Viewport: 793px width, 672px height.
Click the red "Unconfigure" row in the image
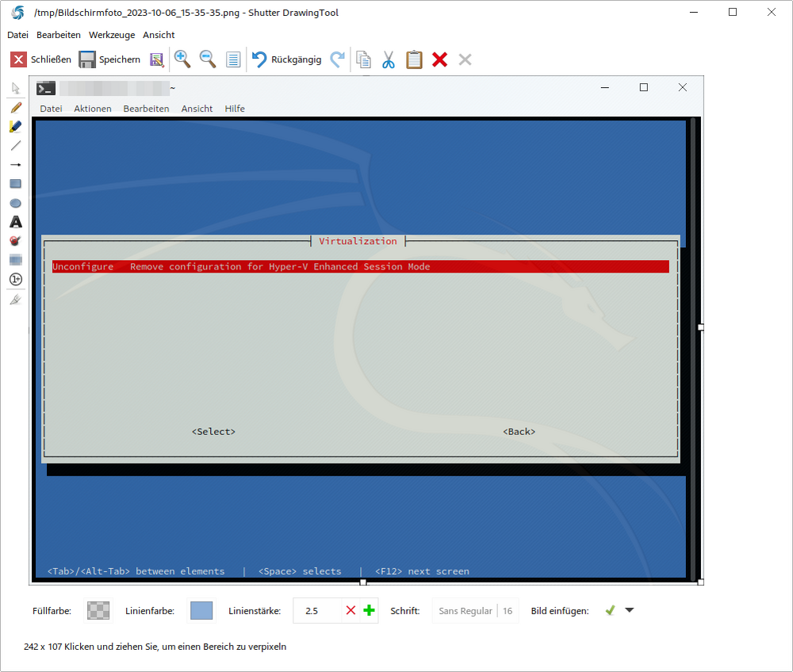click(361, 266)
